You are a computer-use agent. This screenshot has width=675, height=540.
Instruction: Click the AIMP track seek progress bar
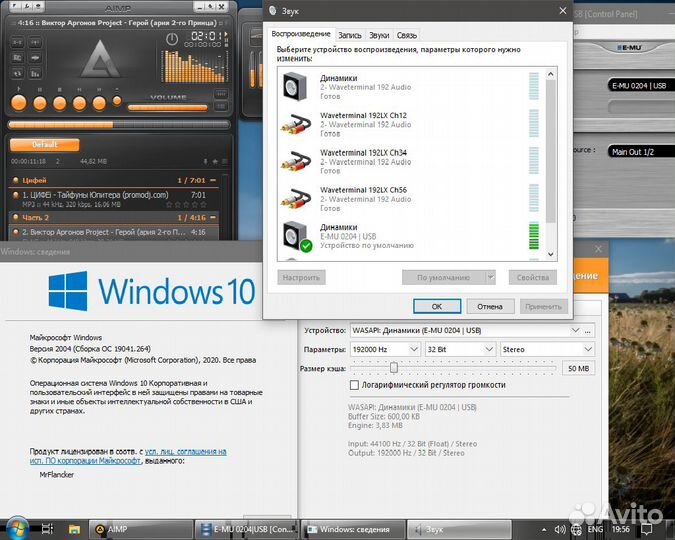pos(119,125)
